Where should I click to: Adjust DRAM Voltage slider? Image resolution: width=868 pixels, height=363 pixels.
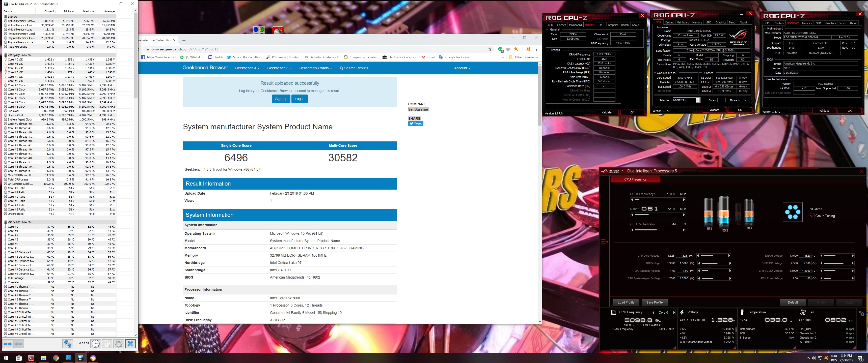pos(837,256)
